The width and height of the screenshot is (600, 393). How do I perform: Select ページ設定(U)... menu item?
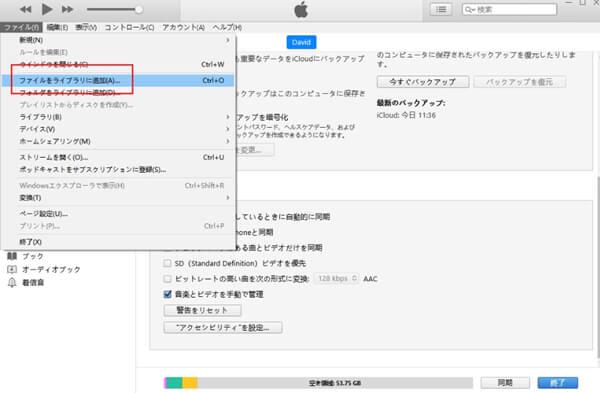pos(119,214)
